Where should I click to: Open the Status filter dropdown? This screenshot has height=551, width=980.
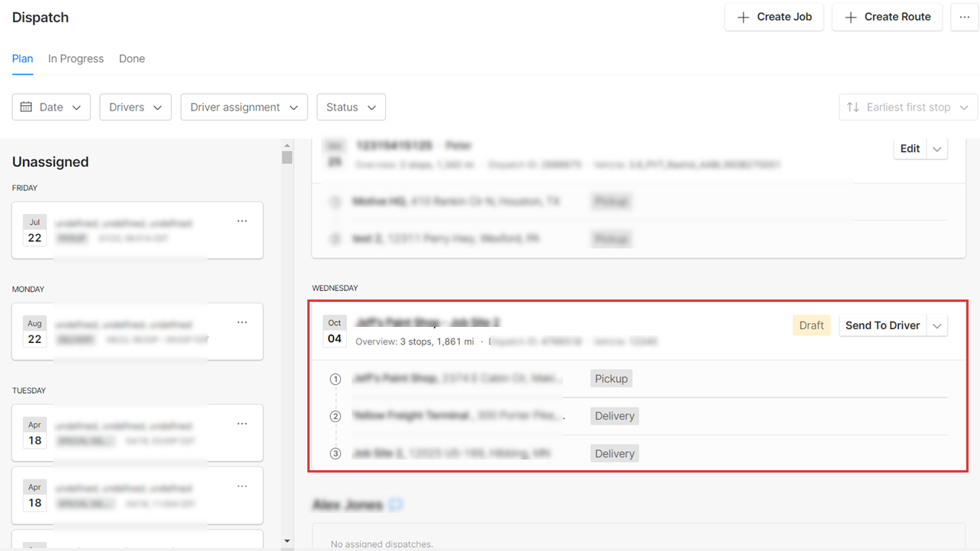coord(351,107)
